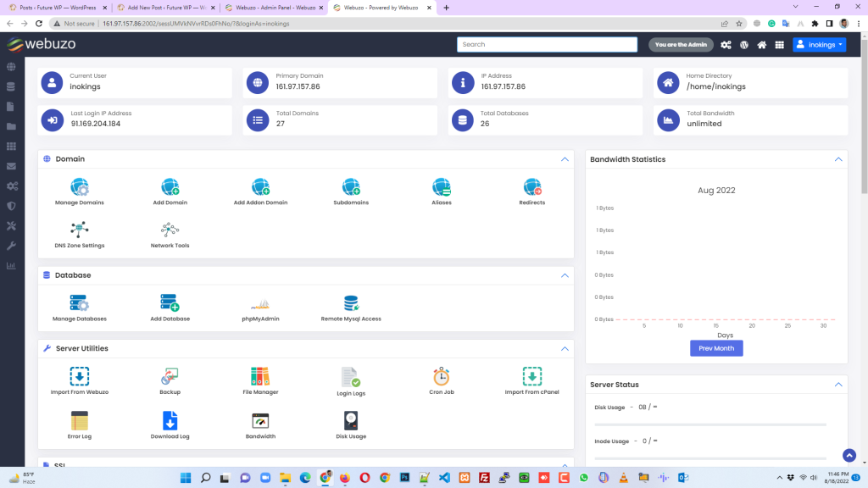Open the Subdomains tool
Viewport: 868px width, 488px height.
tap(351, 192)
